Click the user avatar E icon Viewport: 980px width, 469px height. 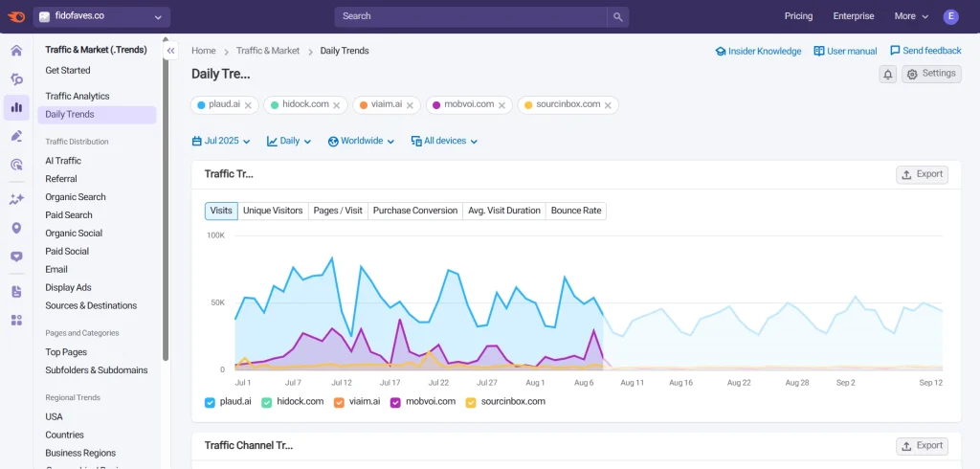point(950,16)
